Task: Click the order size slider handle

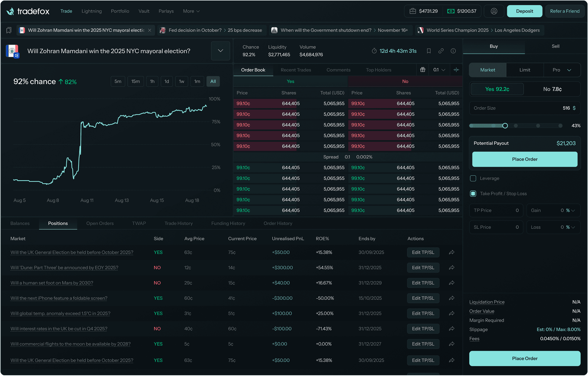Action: pos(505,126)
